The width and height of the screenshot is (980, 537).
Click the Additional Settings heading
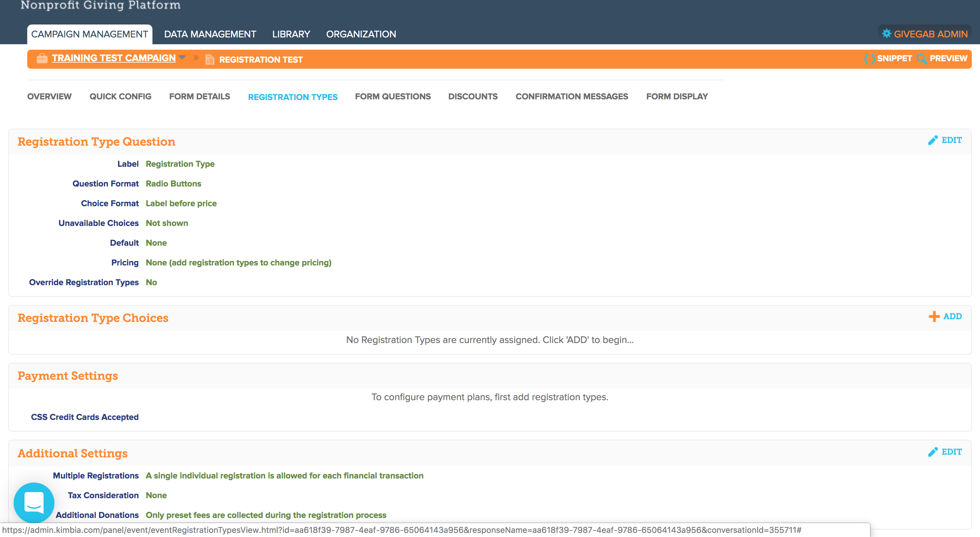tap(72, 453)
